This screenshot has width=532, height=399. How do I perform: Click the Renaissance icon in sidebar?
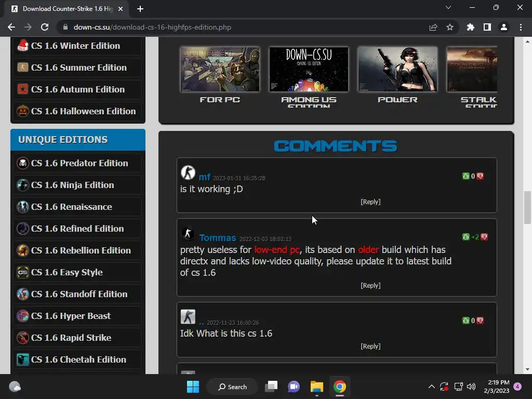point(23,207)
